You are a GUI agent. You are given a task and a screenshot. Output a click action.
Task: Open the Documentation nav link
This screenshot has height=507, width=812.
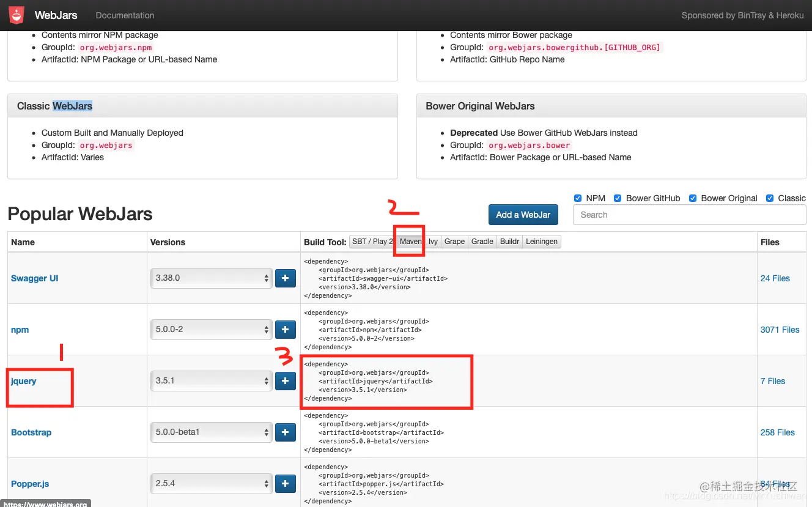click(x=125, y=15)
